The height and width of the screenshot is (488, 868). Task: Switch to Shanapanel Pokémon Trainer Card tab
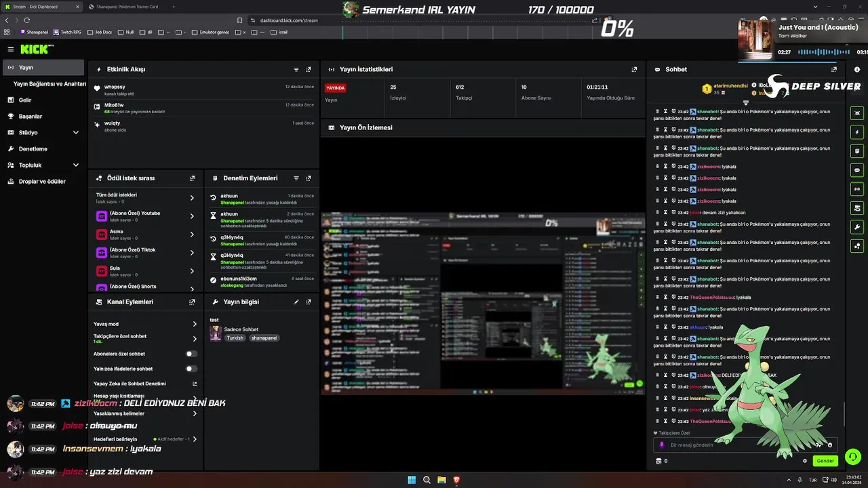126,7
